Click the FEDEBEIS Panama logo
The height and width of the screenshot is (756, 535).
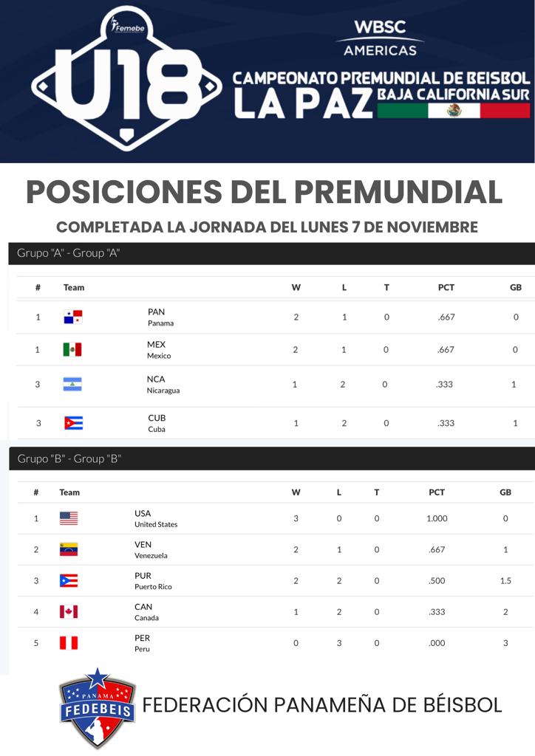click(97, 707)
